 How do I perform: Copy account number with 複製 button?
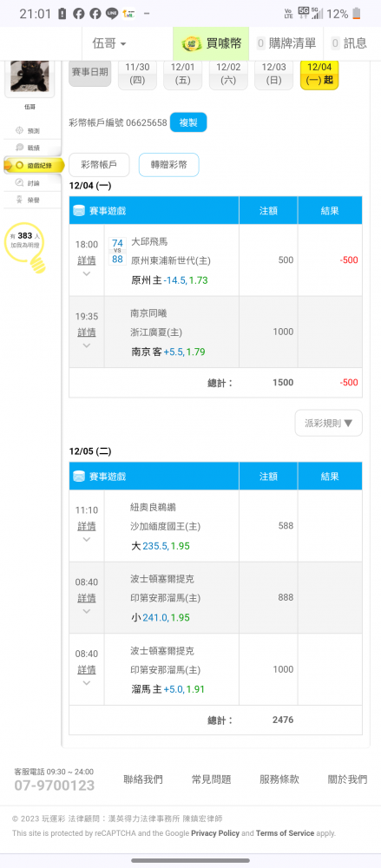(188, 122)
